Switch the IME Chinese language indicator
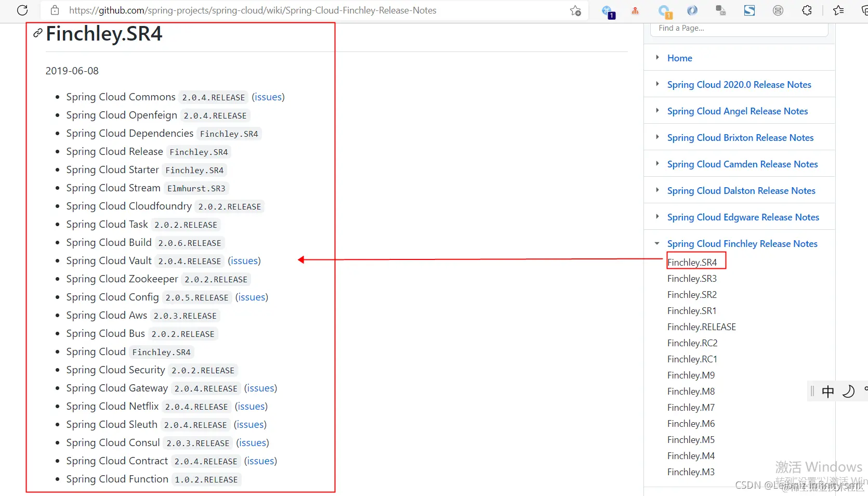This screenshot has height=496, width=868. point(828,391)
